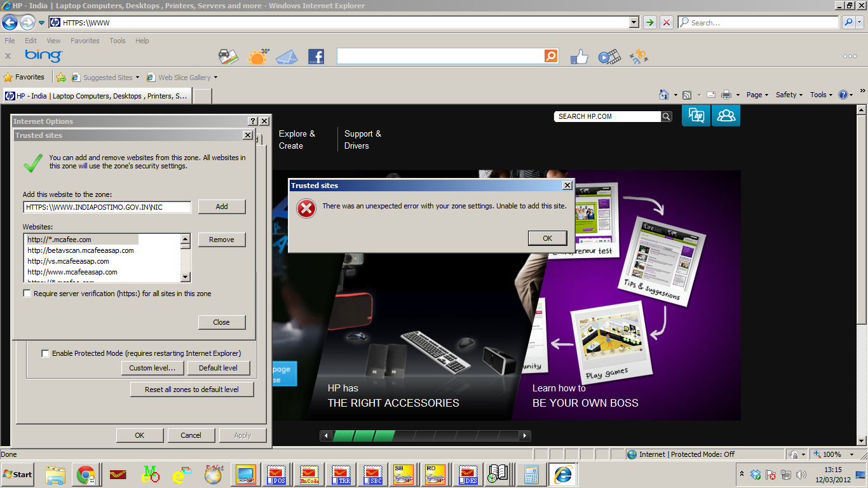Expand the Web Slice Gallery dropdown
The height and width of the screenshot is (488, 868).
click(215, 78)
